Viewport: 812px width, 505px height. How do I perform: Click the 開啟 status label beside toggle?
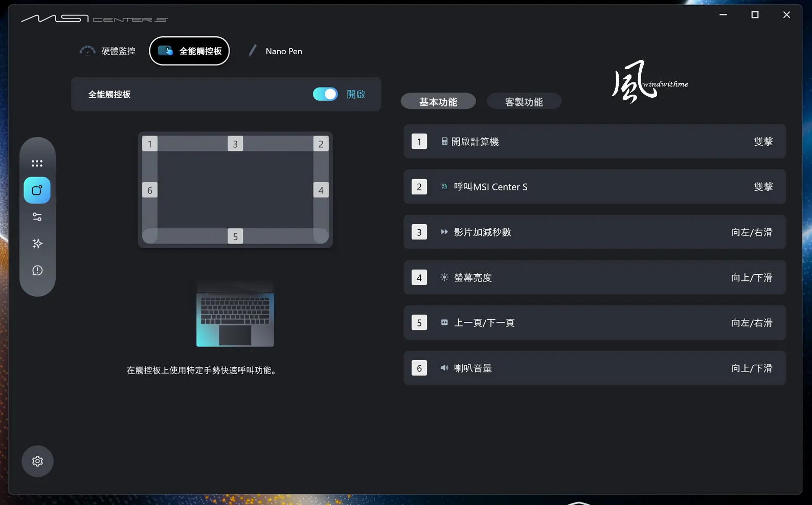click(356, 94)
